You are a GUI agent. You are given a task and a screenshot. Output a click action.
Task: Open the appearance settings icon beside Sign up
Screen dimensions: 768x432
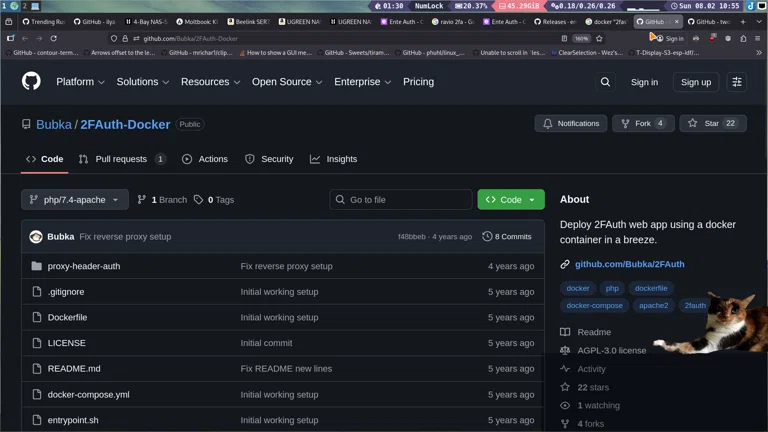point(737,82)
